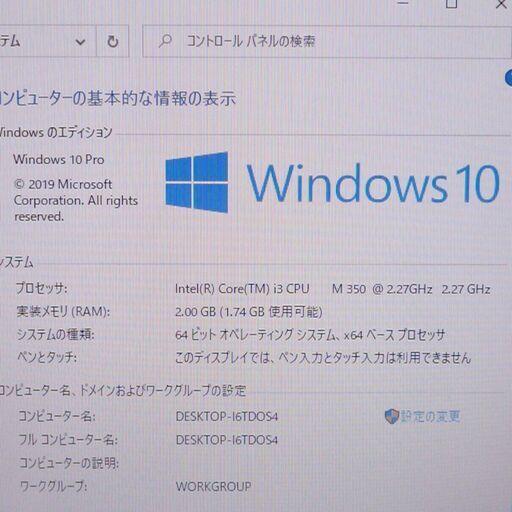The height and width of the screenshot is (512, 512).
Task: Select the DESKTOP-I6TDOS4 computer name text
Action: [227, 416]
